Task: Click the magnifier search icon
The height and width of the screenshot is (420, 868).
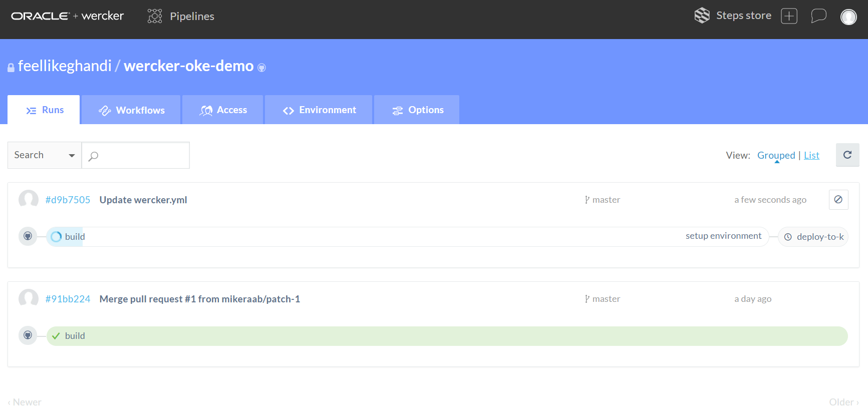Action: tap(93, 156)
